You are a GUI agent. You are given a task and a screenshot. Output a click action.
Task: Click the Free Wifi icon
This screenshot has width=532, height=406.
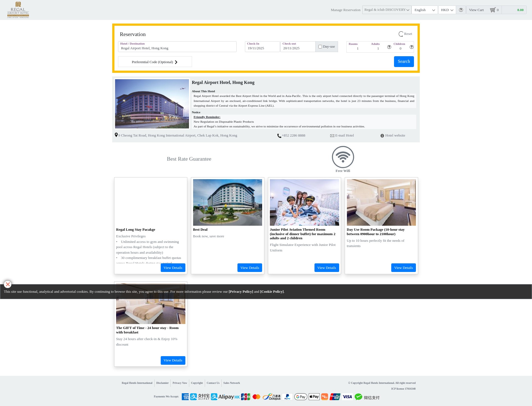tap(343, 157)
